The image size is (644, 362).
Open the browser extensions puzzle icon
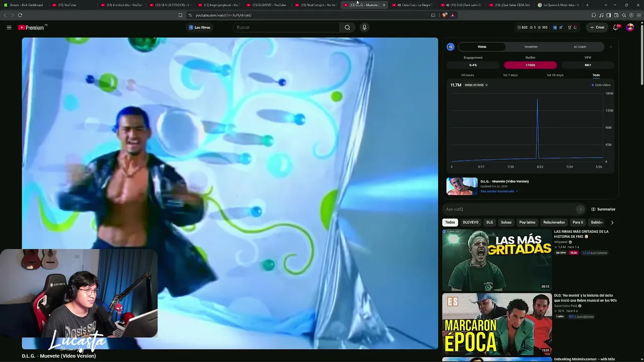(x=594, y=15)
